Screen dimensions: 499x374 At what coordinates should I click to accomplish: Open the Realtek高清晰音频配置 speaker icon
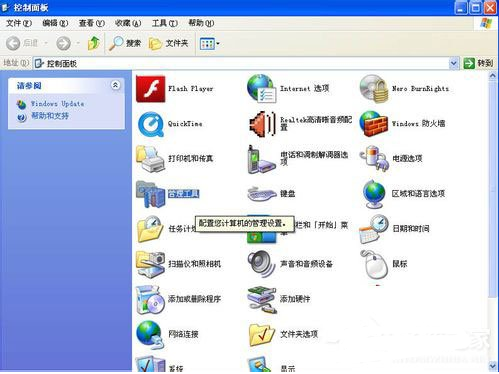coord(262,124)
